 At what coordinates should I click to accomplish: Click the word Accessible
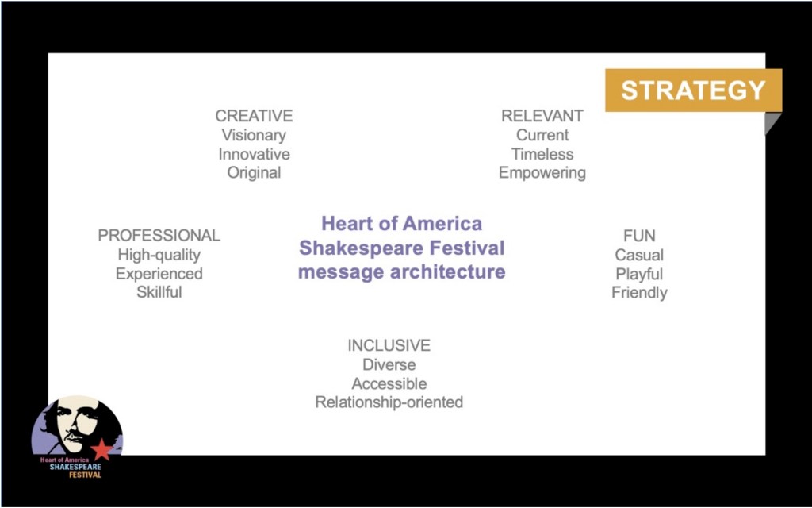coord(389,383)
